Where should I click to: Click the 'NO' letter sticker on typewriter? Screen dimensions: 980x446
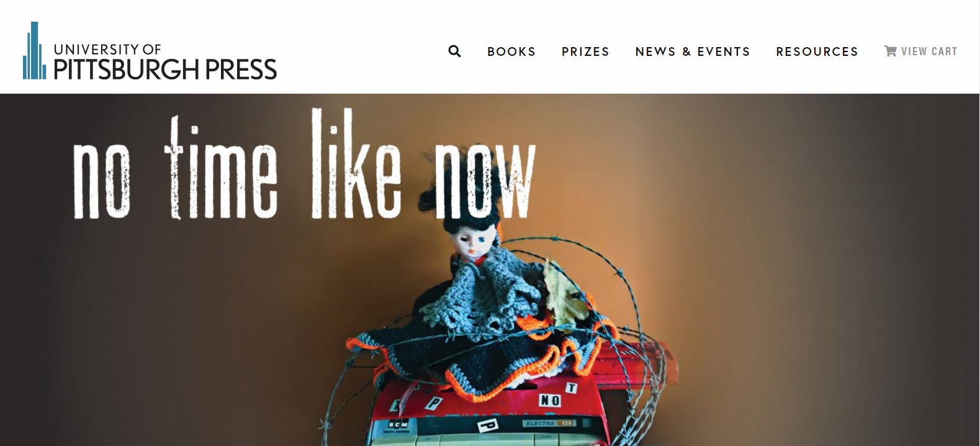[x=550, y=401]
